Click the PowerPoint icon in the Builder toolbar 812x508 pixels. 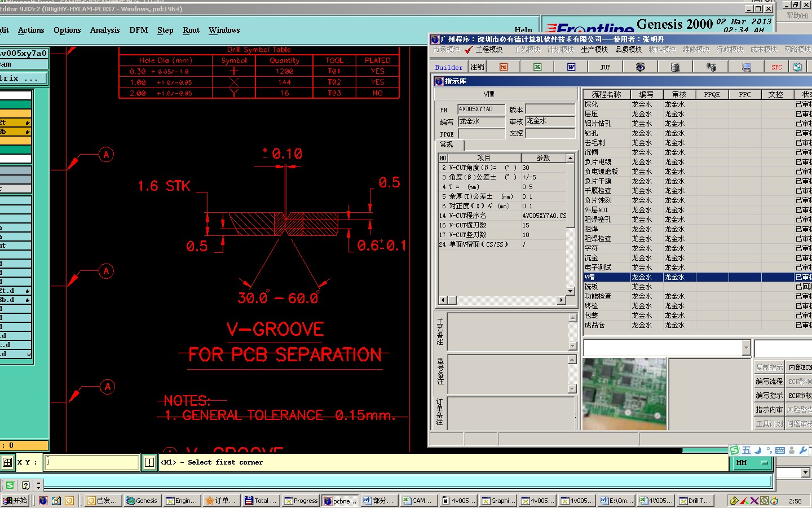pyautogui.click(x=504, y=67)
